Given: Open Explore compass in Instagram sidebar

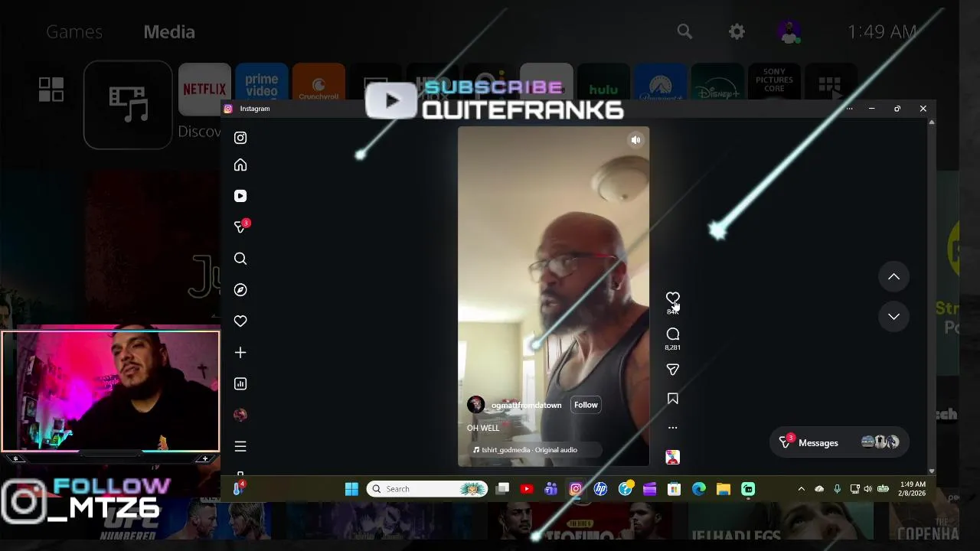Looking at the screenshot, I should tap(240, 290).
